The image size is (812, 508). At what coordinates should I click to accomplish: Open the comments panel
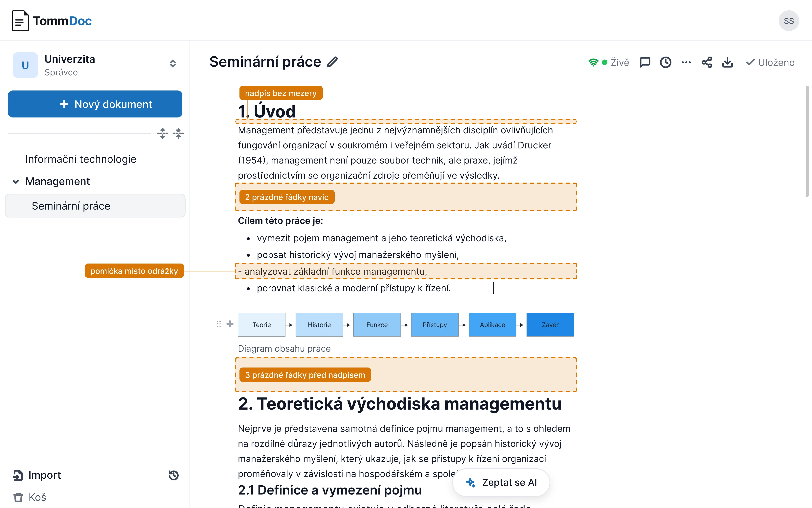coord(645,63)
